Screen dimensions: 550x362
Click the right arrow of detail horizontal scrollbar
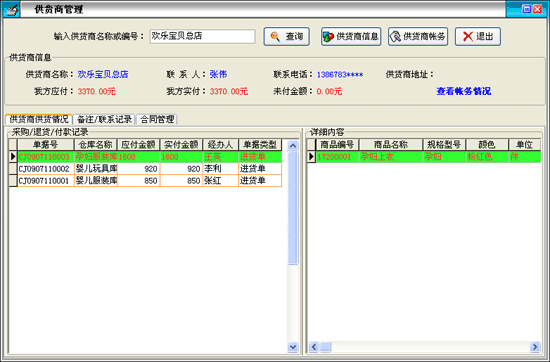tap(535, 347)
